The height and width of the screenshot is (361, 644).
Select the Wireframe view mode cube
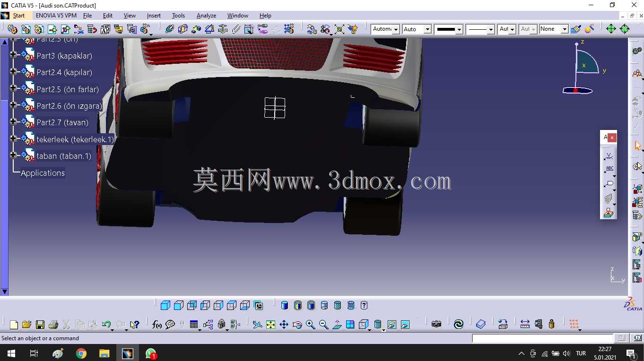(x=363, y=325)
